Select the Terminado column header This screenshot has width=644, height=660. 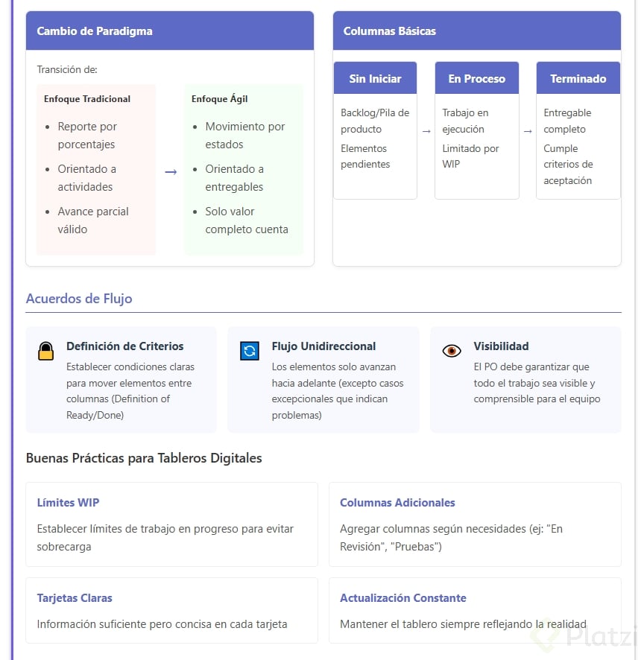pos(578,78)
